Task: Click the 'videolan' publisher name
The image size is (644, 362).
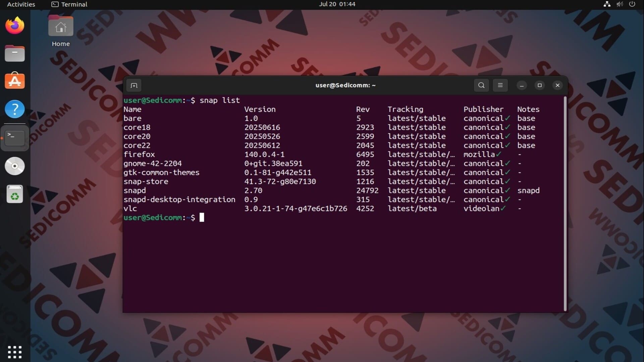Action: tap(482, 208)
